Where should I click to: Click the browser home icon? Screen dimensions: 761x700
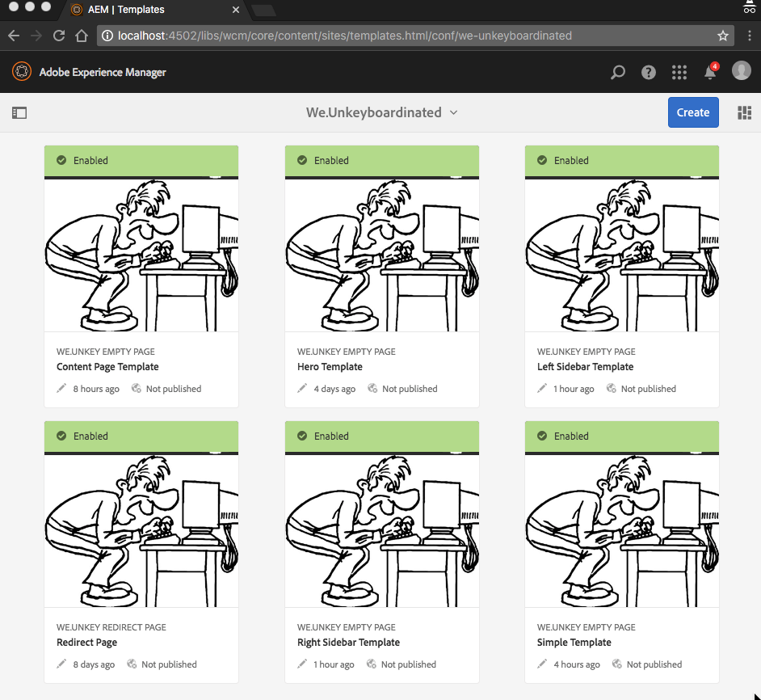pyautogui.click(x=82, y=36)
